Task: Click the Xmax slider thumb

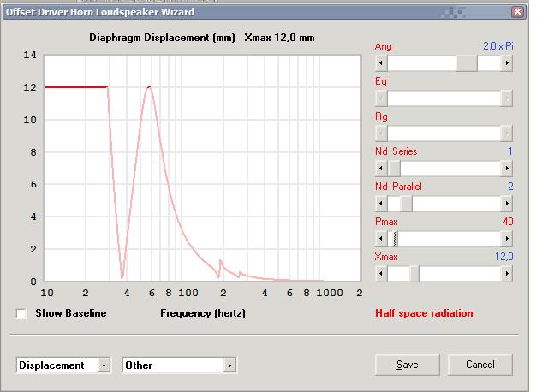Action: point(414,274)
